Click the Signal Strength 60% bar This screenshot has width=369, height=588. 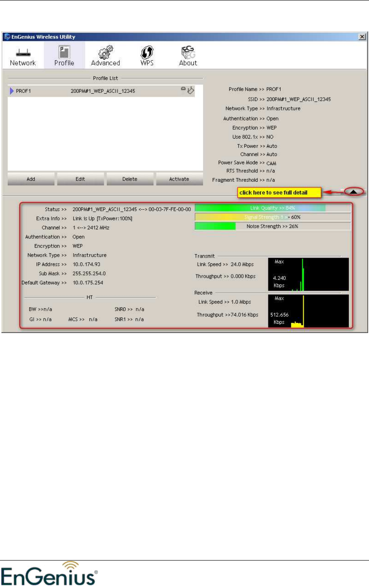click(x=273, y=217)
